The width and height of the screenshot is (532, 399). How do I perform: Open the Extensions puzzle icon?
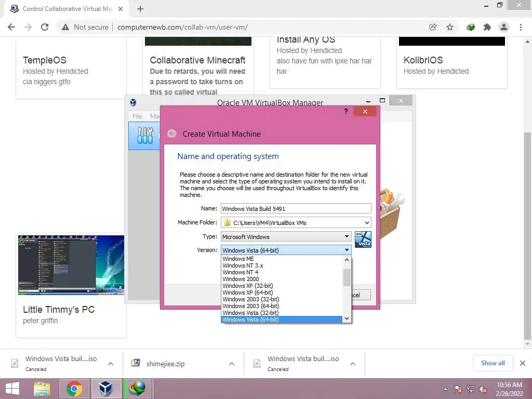(x=487, y=27)
